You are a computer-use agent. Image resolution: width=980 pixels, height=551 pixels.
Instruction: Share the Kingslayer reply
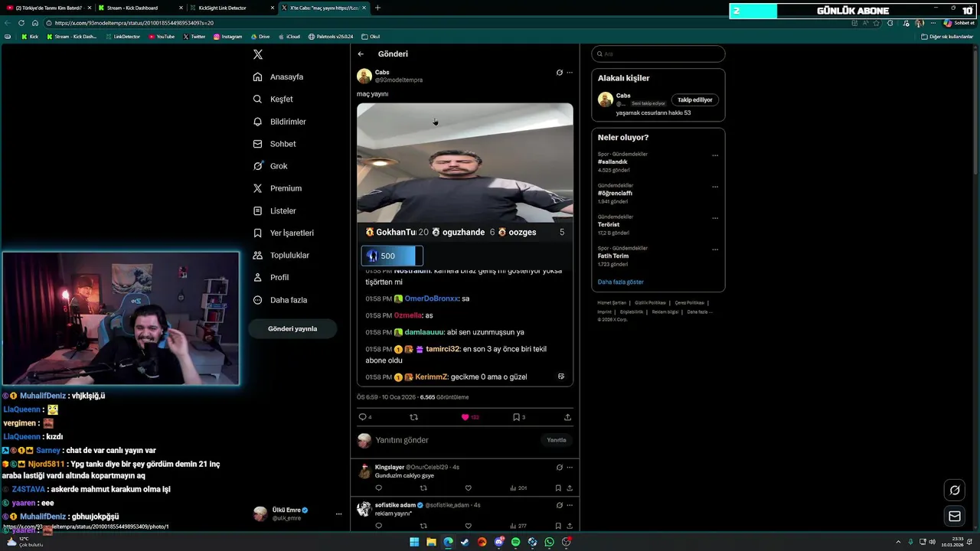click(x=569, y=487)
